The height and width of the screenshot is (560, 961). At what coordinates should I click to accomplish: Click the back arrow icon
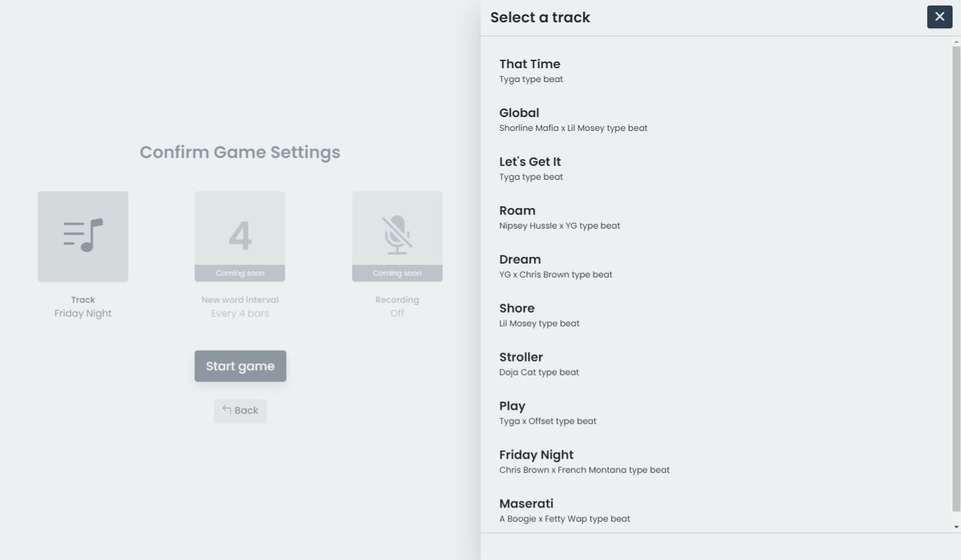click(x=227, y=410)
